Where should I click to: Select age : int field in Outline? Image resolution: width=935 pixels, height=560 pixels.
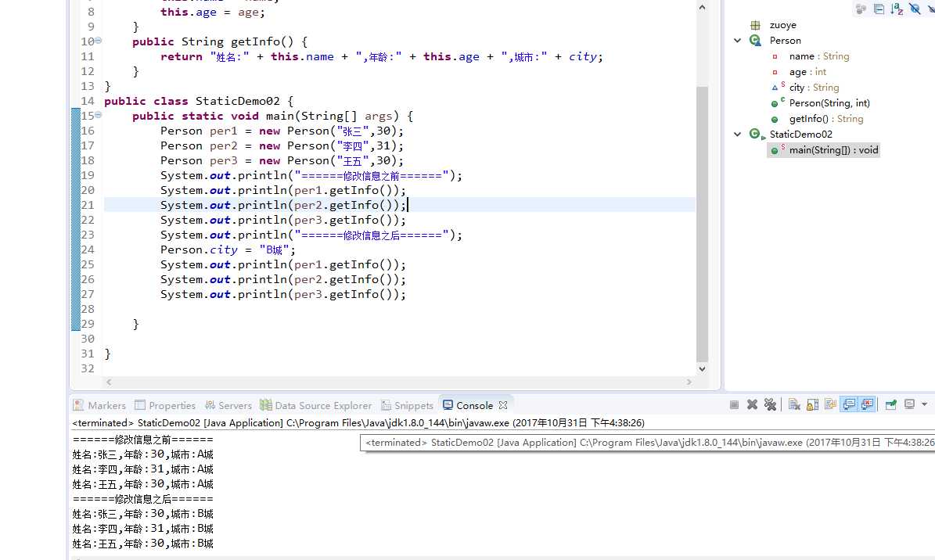(807, 72)
